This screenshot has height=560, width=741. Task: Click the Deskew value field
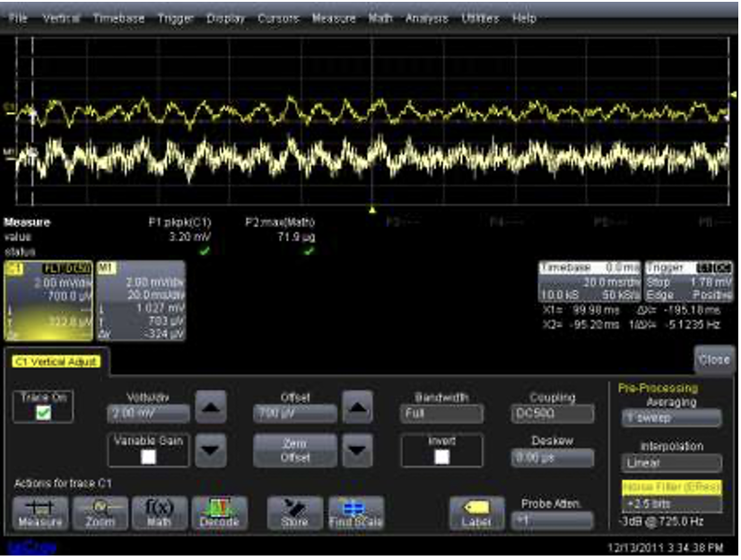tap(554, 457)
